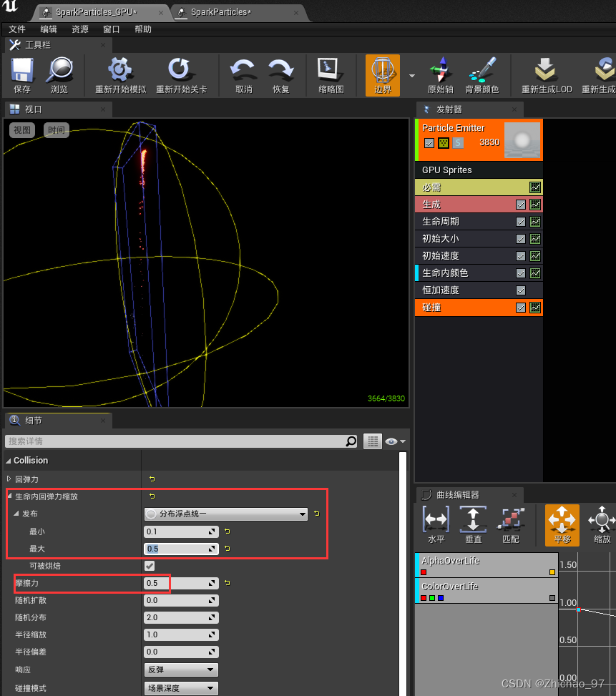The height and width of the screenshot is (696, 616).
Task: Toggle checkbox on 初始大小 module
Action: tap(521, 239)
